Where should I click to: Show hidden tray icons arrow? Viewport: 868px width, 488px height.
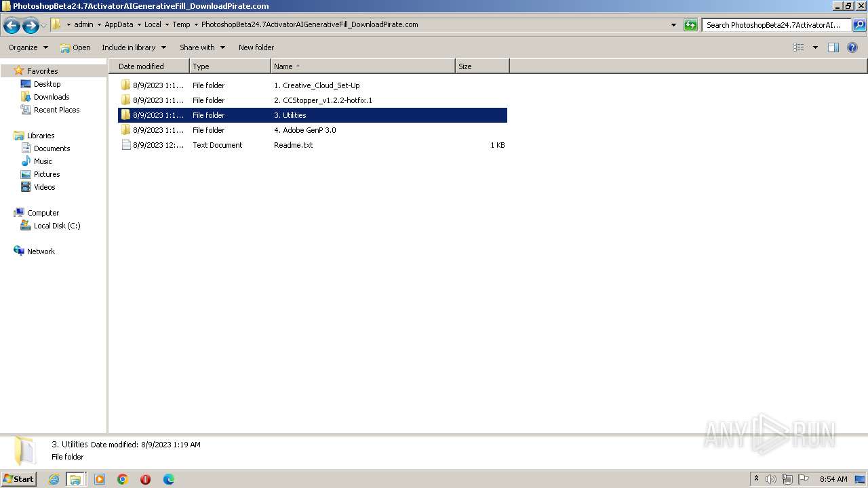click(x=756, y=479)
